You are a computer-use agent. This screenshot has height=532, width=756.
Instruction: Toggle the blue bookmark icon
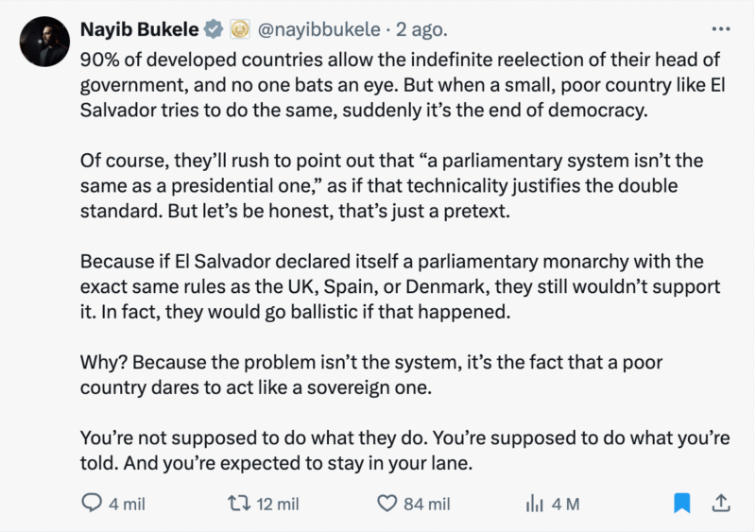click(681, 504)
